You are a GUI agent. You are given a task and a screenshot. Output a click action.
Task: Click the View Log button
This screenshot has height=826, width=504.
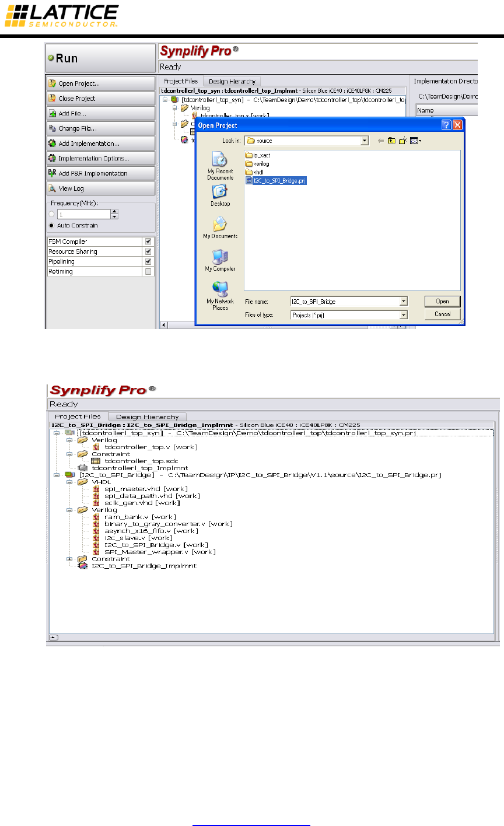coord(100,188)
